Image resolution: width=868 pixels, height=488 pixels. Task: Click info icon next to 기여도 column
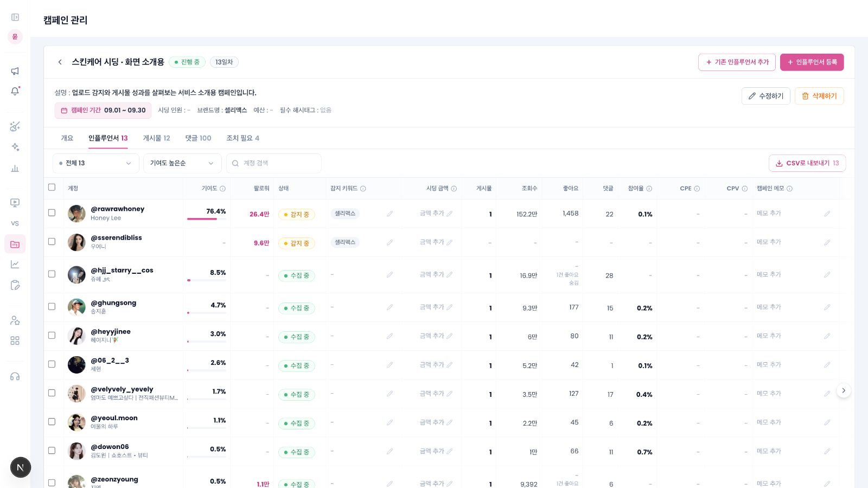pos(222,189)
